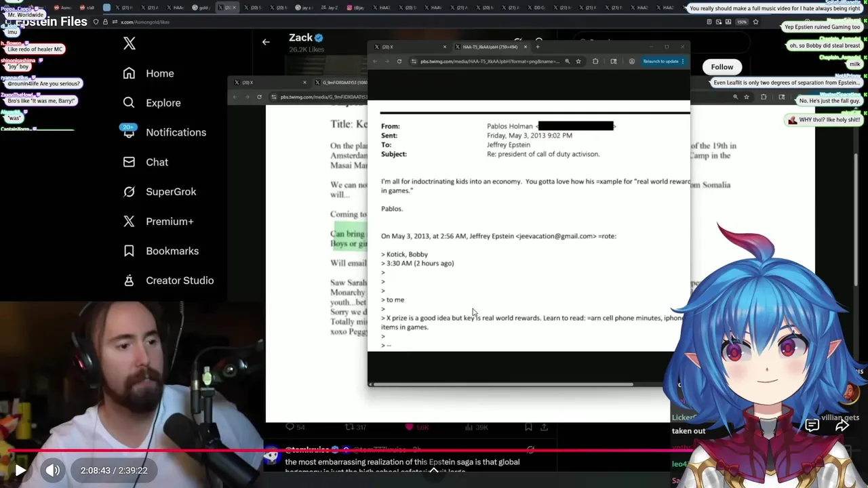The height and width of the screenshot is (488, 868).
Task: Open video chat replay icon
Action: (x=812, y=426)
